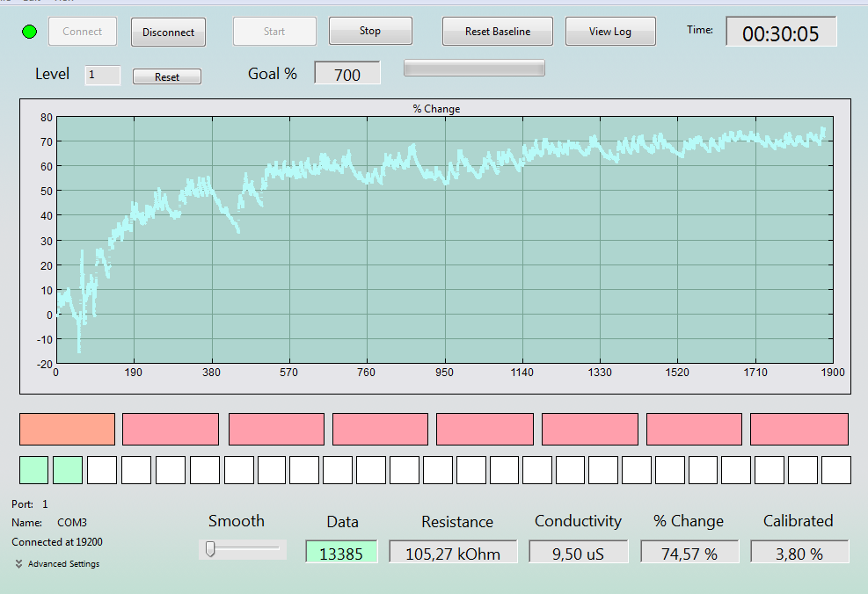Open the View Log window

610,32
